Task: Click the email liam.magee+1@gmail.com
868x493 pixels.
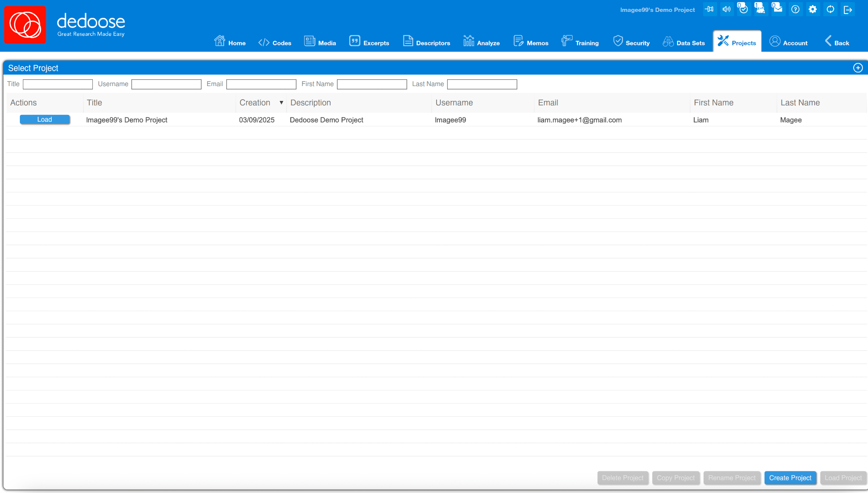Action: coord(579,120)
